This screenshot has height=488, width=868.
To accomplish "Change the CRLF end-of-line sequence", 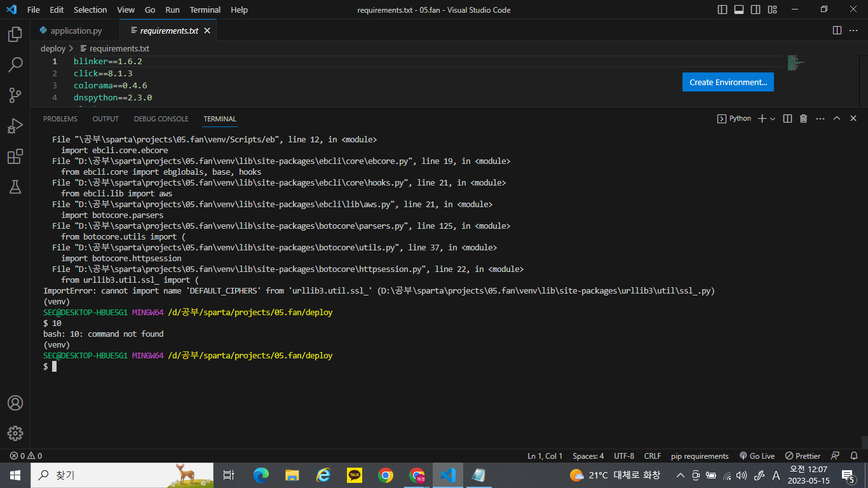I will (653, 456).
